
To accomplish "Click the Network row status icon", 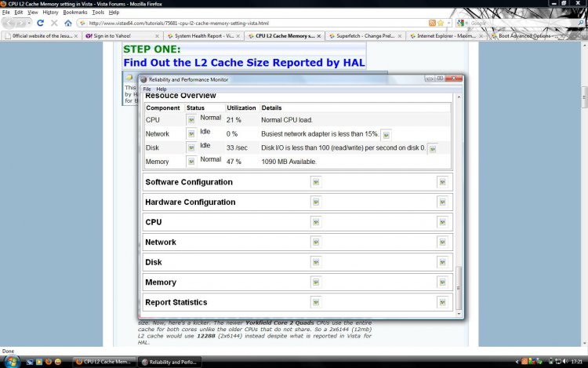I will 191,134.
